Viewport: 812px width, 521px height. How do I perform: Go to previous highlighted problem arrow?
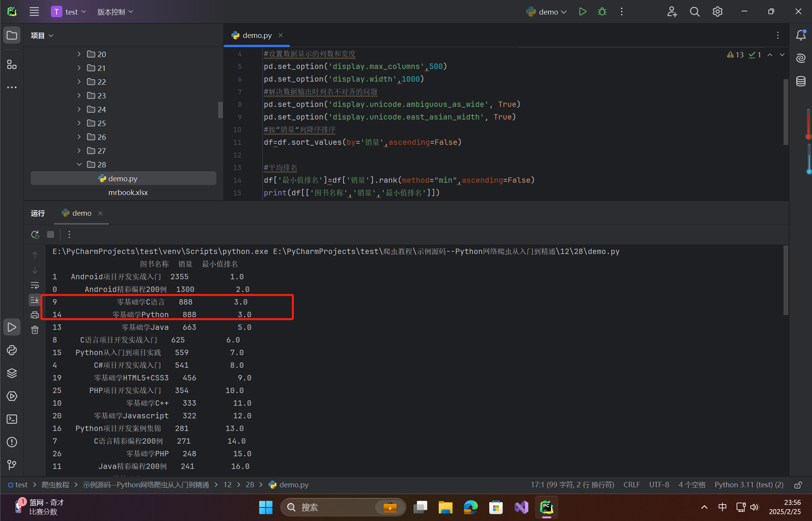click(x=770, y=55)
